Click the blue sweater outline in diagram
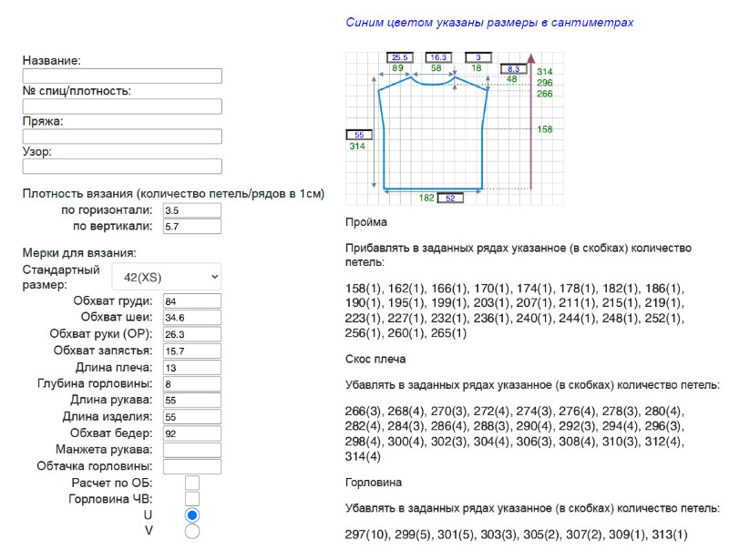 (x=385, y=137)
